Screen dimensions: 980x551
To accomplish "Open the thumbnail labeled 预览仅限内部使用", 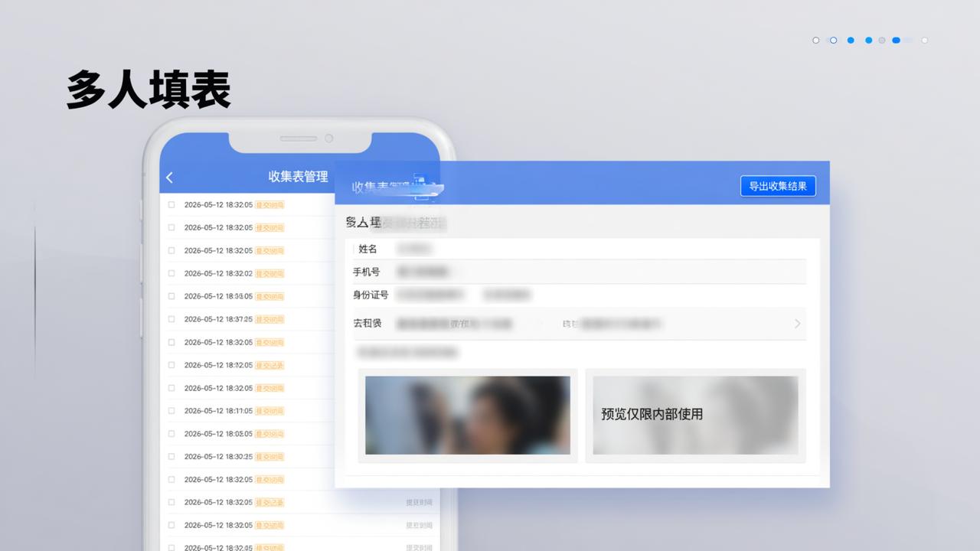I will pos(695,416).
